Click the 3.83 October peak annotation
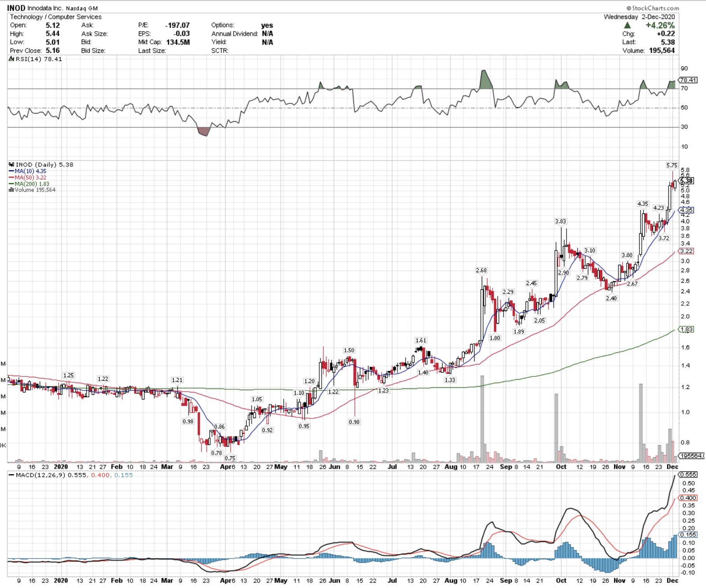The image size is (706, 588). [x=561, y=221]
